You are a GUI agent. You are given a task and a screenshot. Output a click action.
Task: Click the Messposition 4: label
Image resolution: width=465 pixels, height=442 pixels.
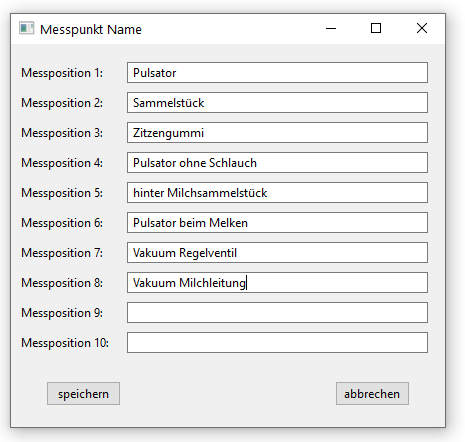pyautogui.click(x=62, y=163)
